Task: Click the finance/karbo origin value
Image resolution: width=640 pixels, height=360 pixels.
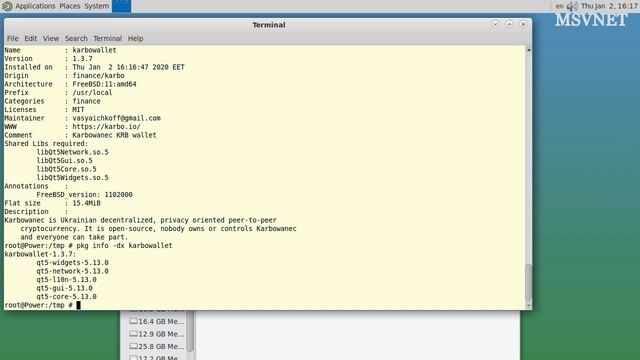Action: click(98, 76)
